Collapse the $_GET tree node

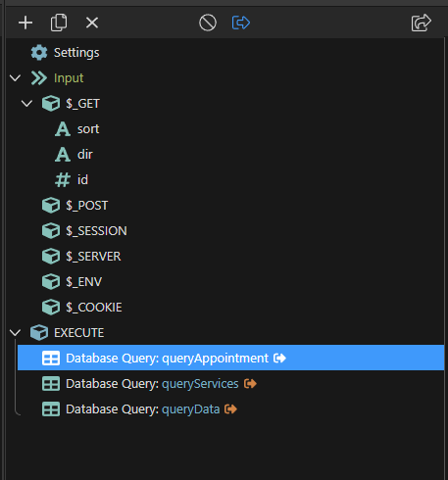(26, 104)
